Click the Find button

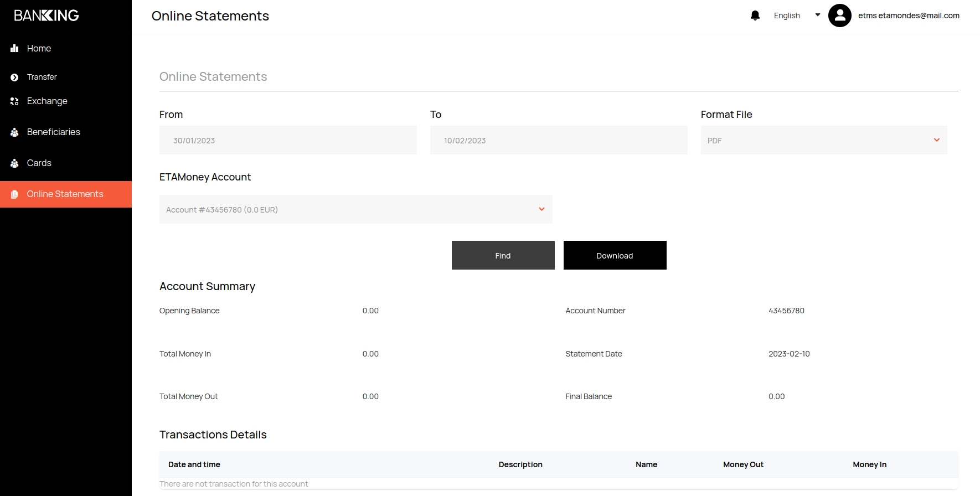tap(503, 255)
